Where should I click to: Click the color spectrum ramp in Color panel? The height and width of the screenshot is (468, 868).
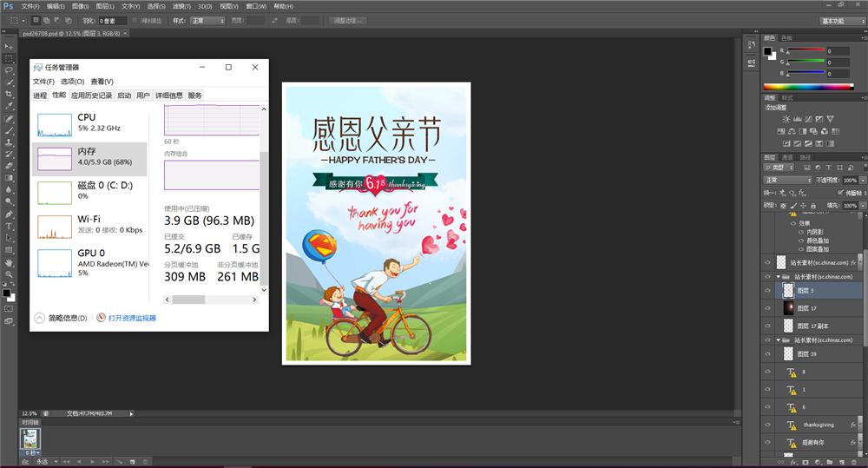click(808, 87)
